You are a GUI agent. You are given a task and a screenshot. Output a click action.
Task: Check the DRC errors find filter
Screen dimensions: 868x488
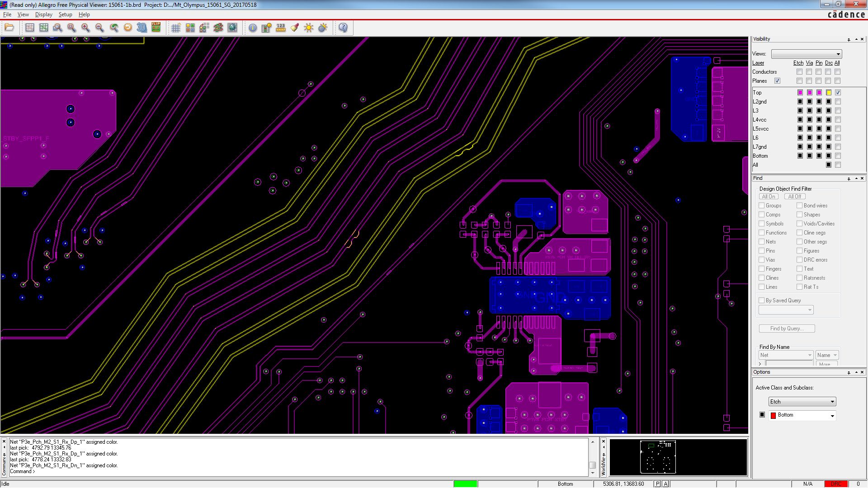pos(799,260)
